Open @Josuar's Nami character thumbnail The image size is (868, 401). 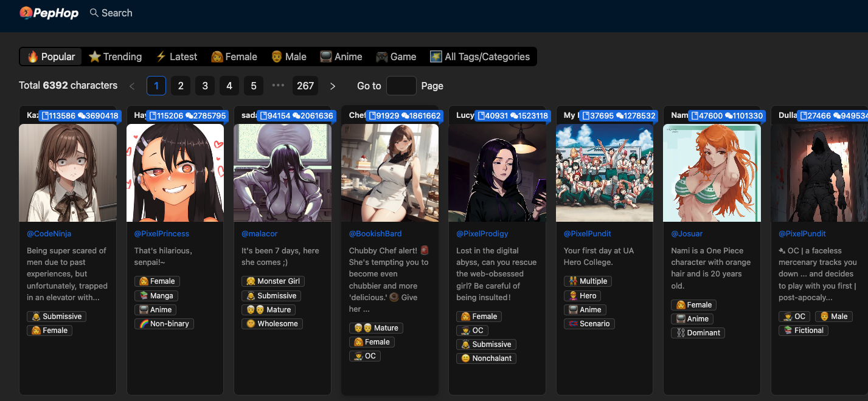[712, 173]
